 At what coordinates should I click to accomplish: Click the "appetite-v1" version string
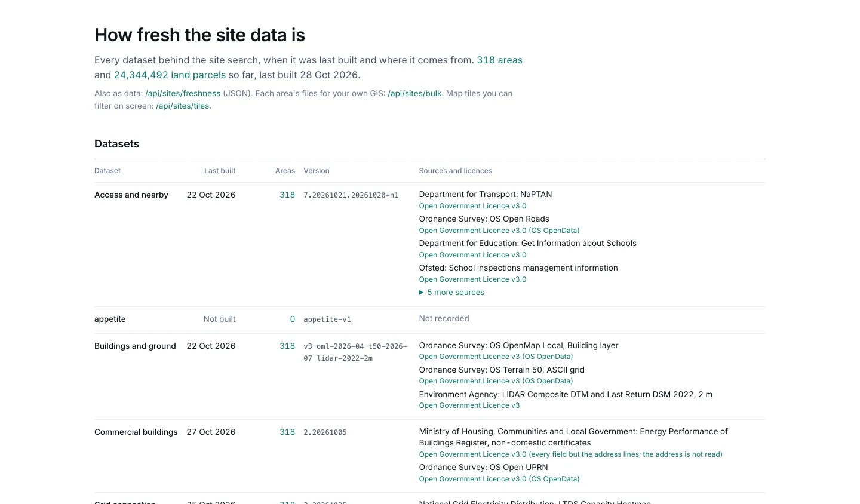[x=327, y=319]
